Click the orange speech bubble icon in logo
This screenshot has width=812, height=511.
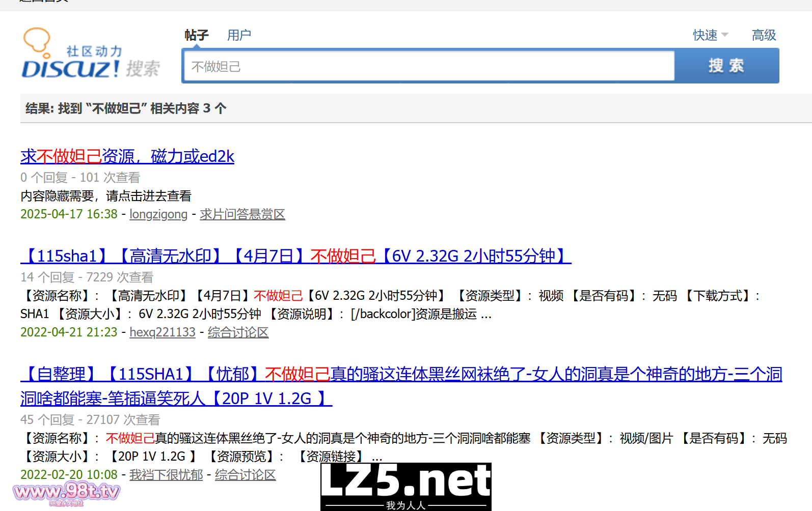37,40
